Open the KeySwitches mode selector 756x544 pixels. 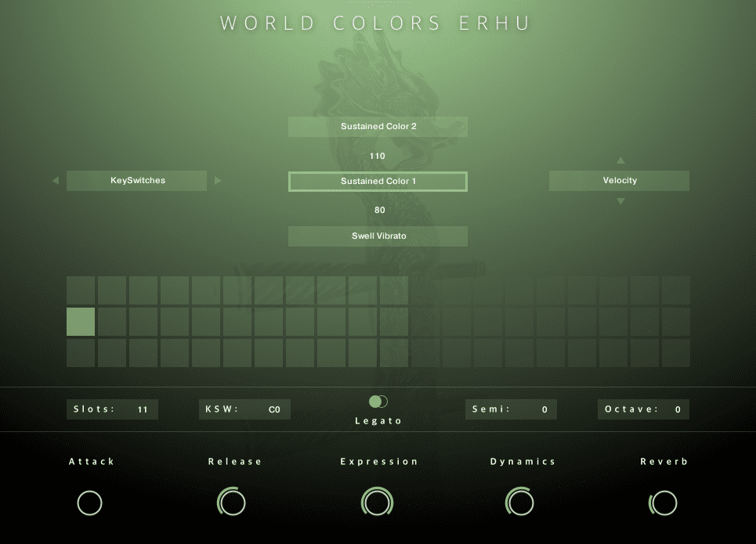pyautogui.click(x=136, y=181)
